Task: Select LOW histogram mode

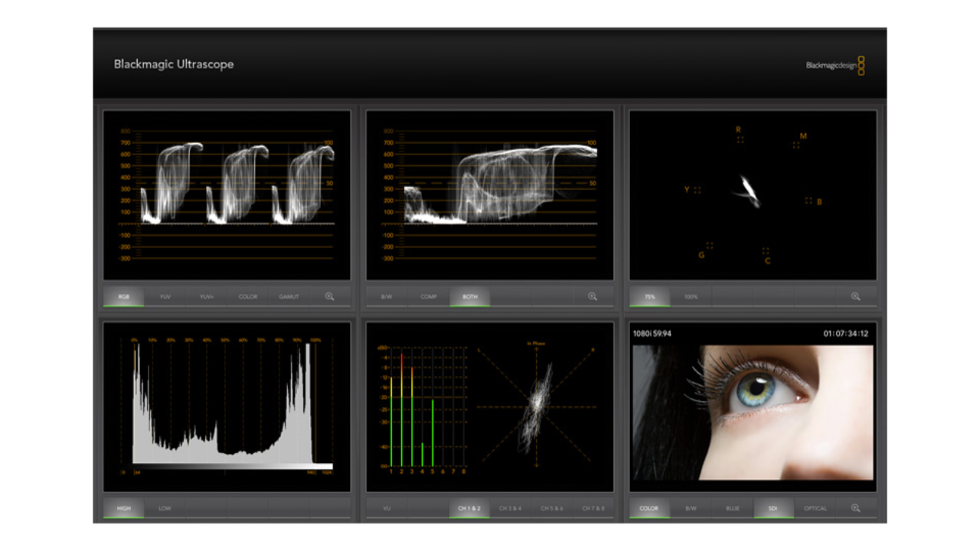Action: pos(165,508)
